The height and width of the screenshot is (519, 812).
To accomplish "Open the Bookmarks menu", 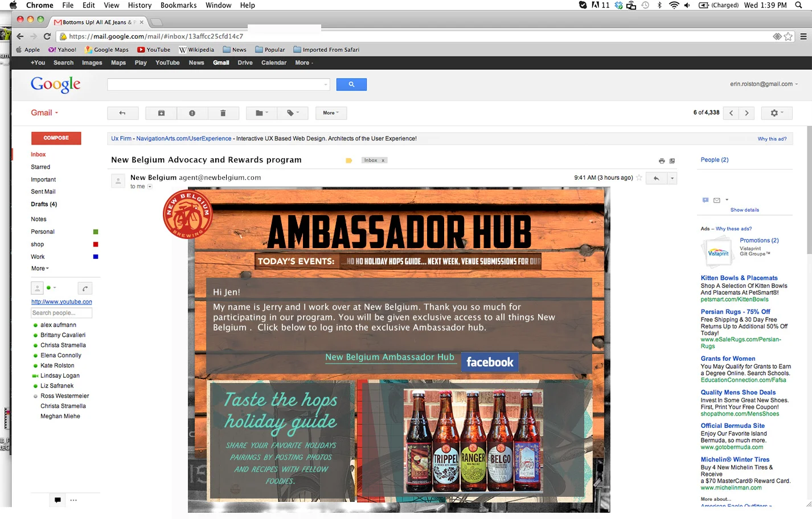I will [178, 5].
